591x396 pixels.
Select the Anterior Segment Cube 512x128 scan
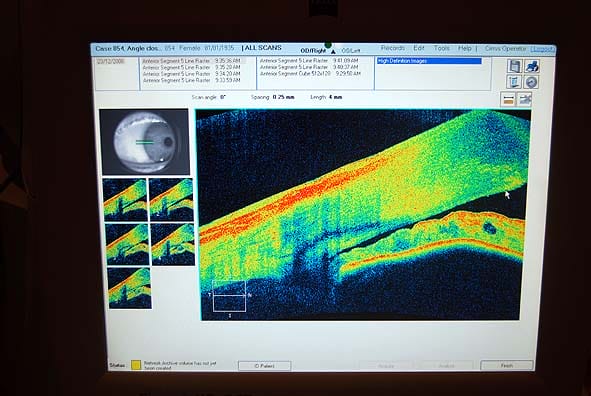[310, 74]
